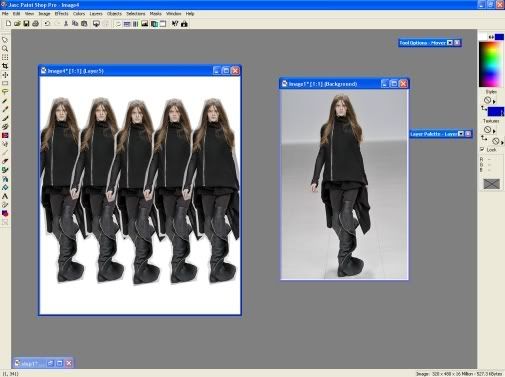This screenshot has height=377, width=505.
Task: Copy selection using toolbar icon
Action: point(75,24)
